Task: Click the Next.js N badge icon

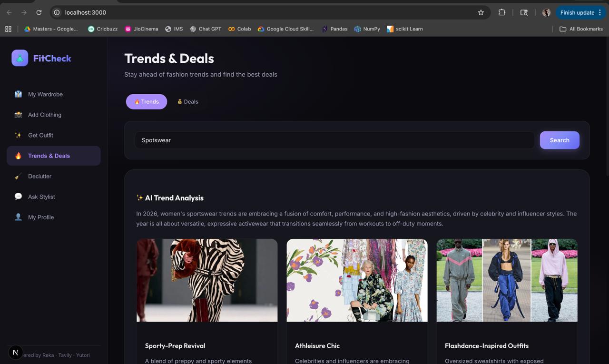Action: pos(15,353)
